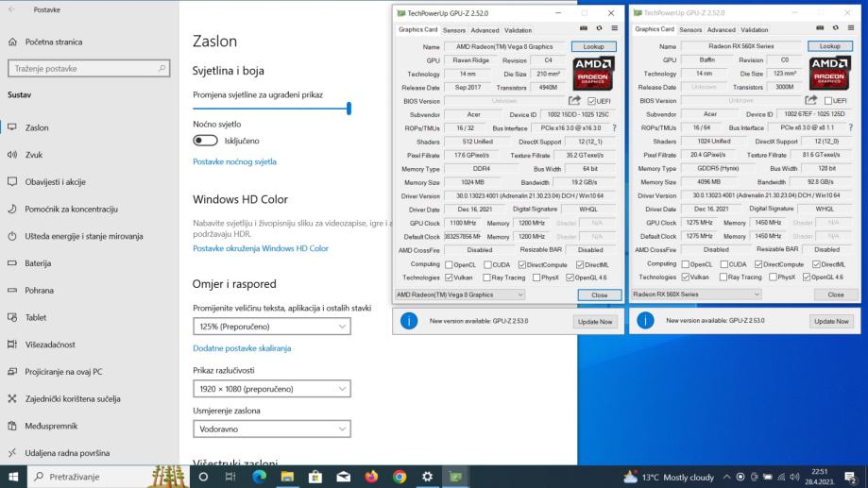Toggle the Noćno svjetlo switch
Viewport: 868px width, 488px height.
[205, 141]
